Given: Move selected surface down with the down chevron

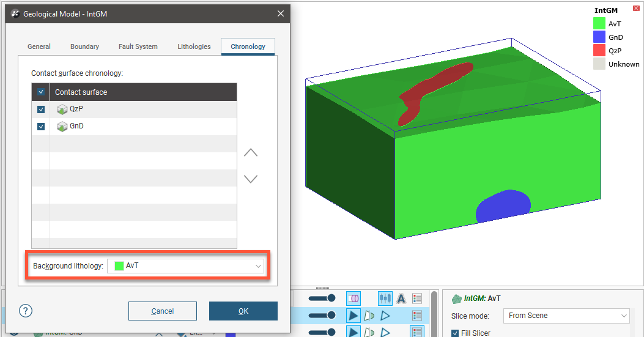Looking at the screenshot, I should (251, 179).
